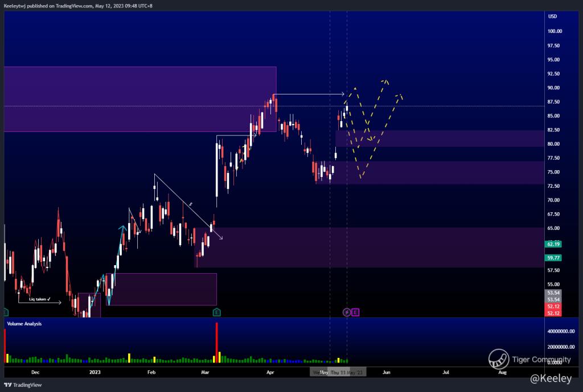Click the Apr label on time axis
Viewport: 583px width, 392px height.
pos(270,372)
